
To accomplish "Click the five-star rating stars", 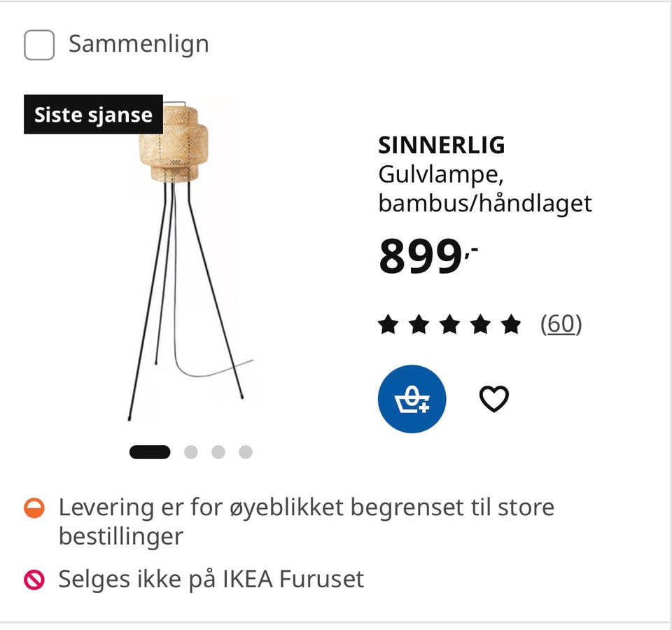I will 449,323.
